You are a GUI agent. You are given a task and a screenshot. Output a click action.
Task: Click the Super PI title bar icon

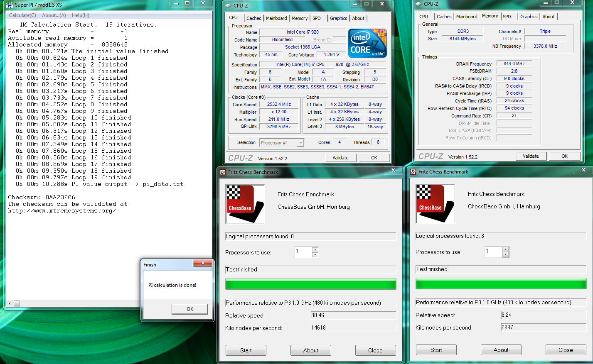tap(9, 5)
